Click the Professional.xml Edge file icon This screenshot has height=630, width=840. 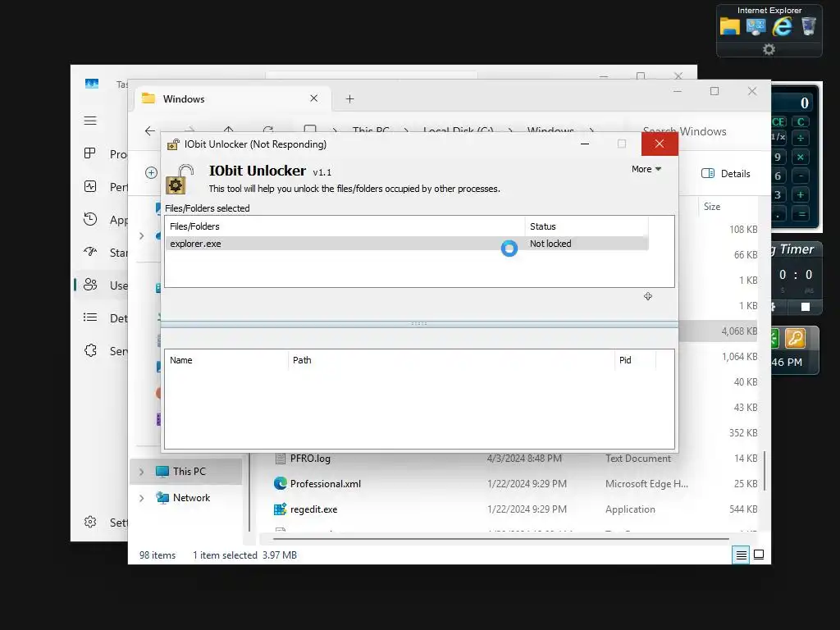280,483
